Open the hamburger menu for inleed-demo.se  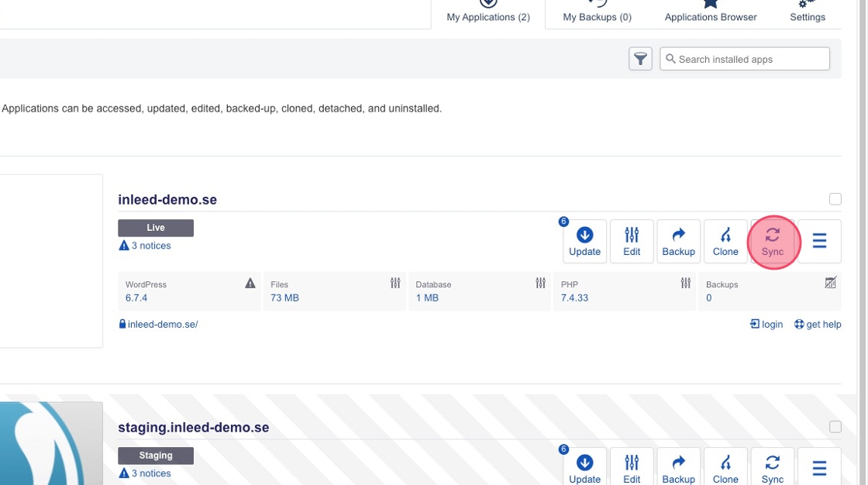tap(819, 242)
